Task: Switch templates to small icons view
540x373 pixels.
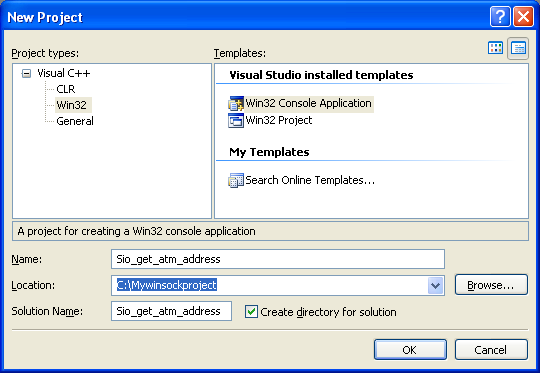Action: click(518, 48)
